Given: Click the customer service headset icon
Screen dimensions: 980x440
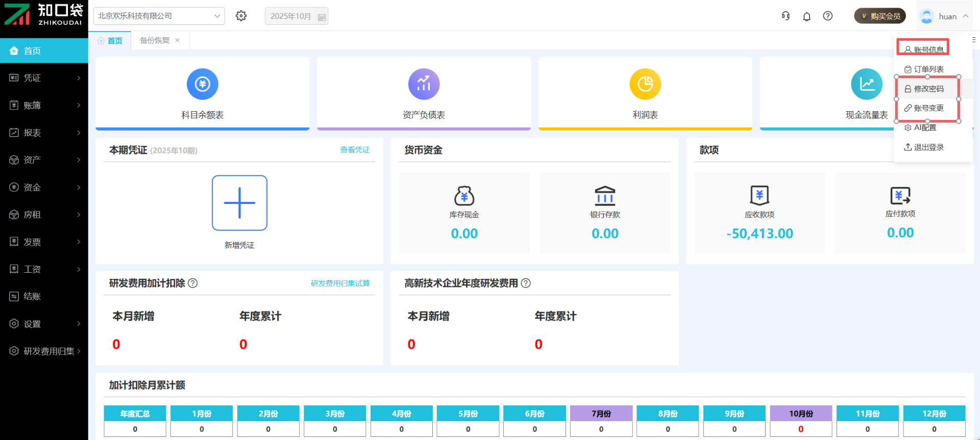Looking at the screenshot, I should [x=786, y=16].
